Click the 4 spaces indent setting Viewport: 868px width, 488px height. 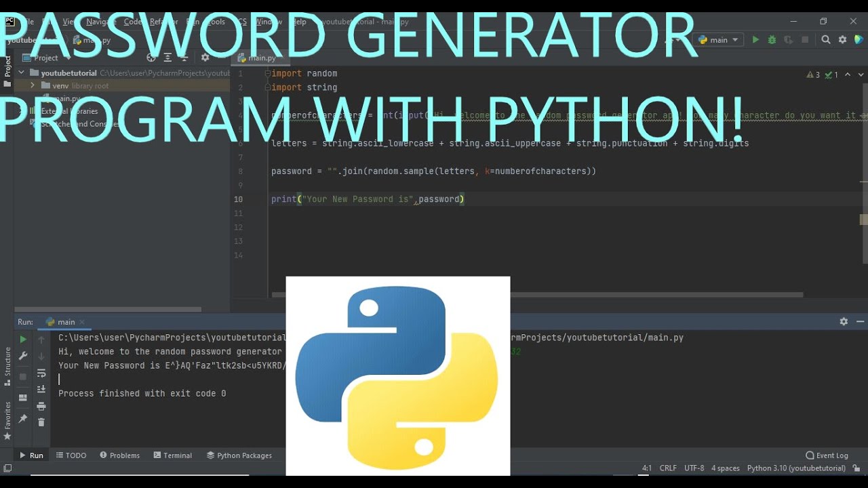point(726,468)
